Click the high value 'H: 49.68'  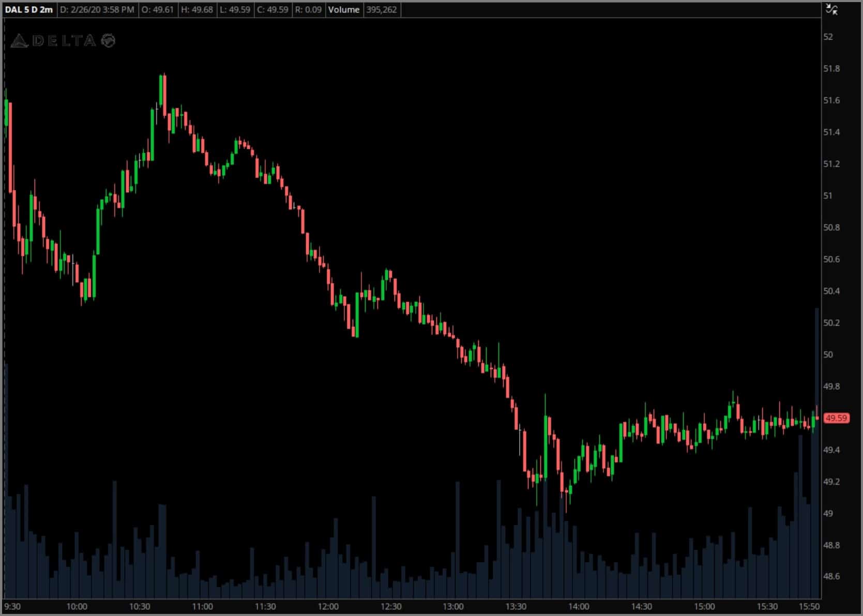pos(197,10)
